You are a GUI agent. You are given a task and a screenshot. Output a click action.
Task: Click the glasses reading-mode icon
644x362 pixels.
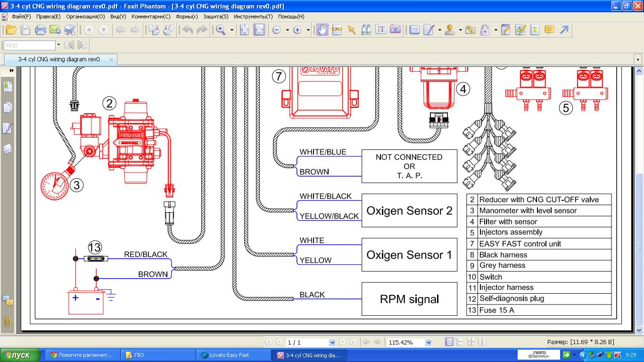337,30
